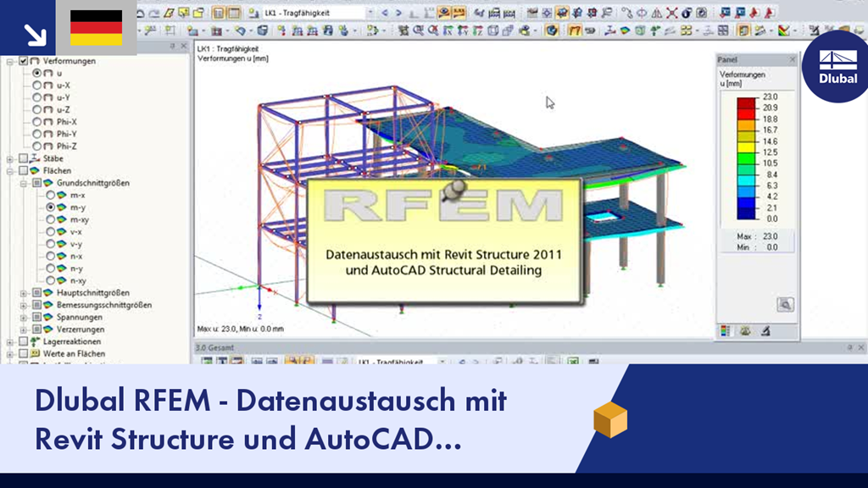Enable the Flächen checkbox
The height and width of the screenshot is (488, 868).
pos(23,170)
